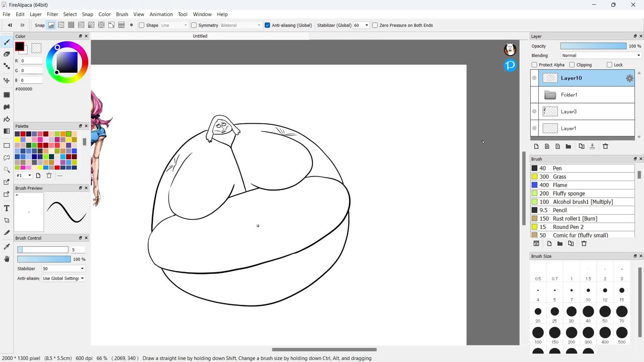
Task: Toggle the Symmetry checkbox
Action: (x=194, y=25)
